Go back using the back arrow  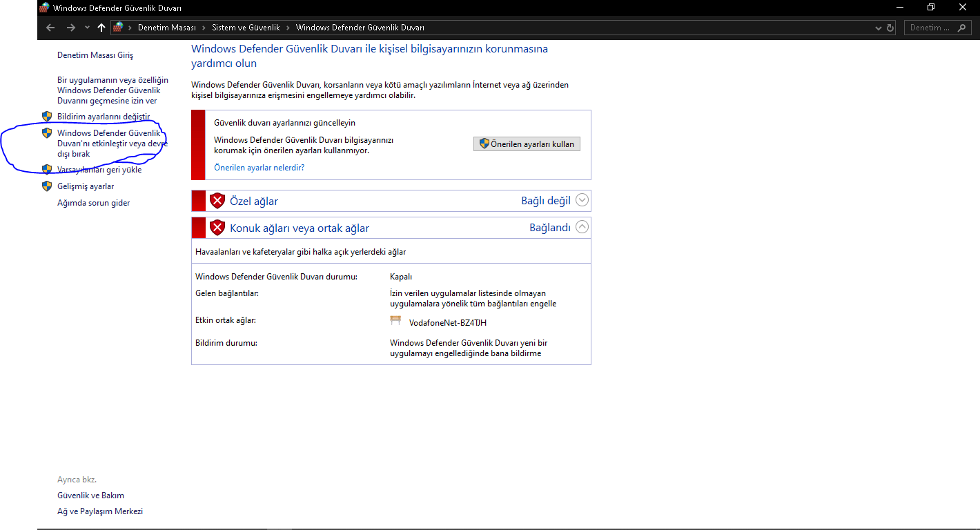pos(50,28)
